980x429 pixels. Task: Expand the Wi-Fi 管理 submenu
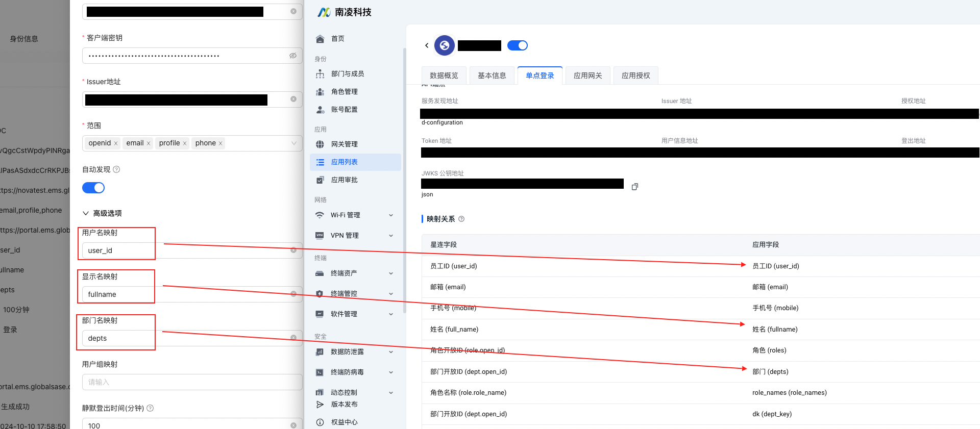tap(391, 215)
